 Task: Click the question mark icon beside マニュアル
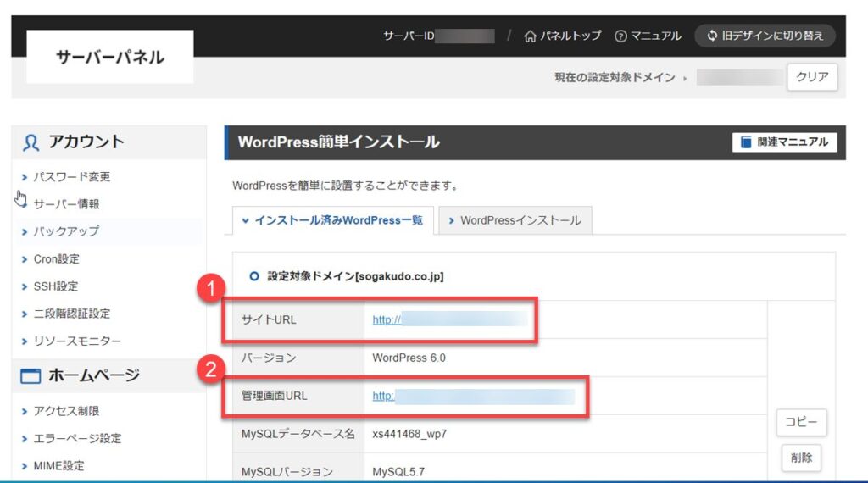[620, 36]
